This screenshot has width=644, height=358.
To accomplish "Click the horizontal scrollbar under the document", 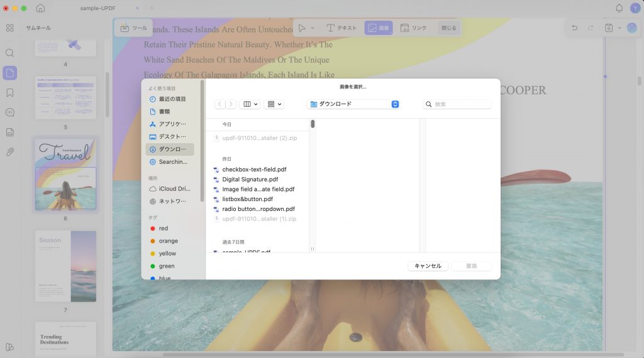I will 393,355.
